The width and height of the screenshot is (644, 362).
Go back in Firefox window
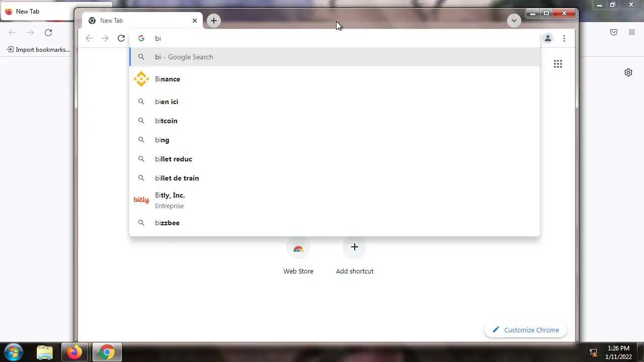(12, 33)
